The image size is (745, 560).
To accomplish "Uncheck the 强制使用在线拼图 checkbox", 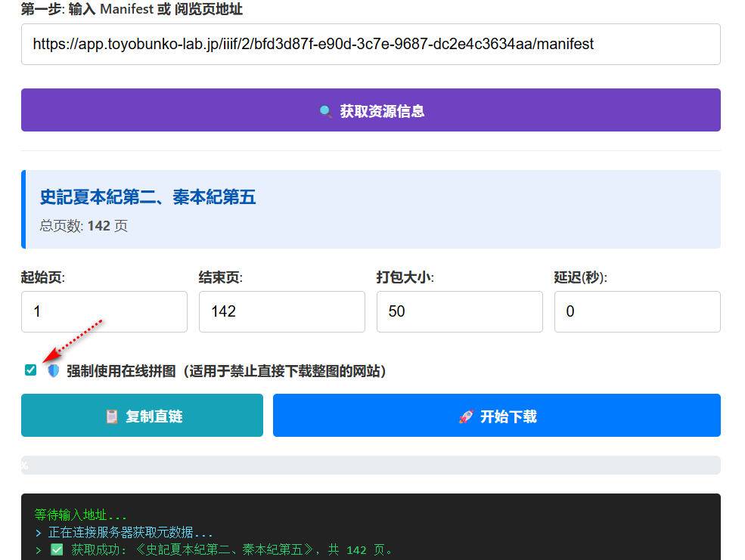I will click(30, 370).
